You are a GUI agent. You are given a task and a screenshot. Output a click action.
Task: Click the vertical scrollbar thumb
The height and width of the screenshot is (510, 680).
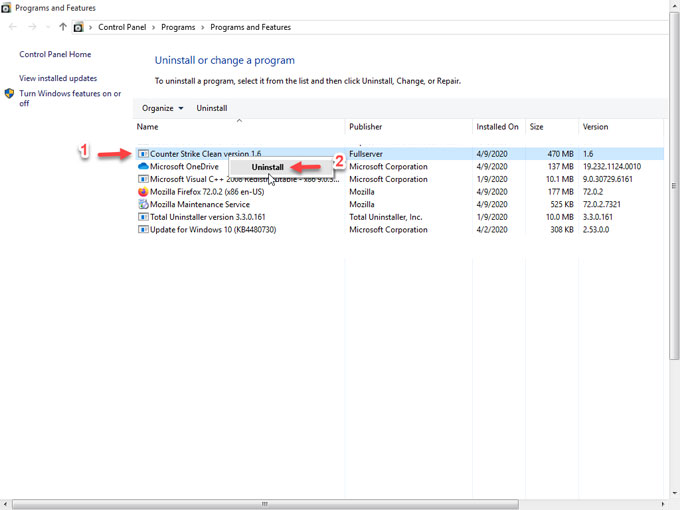[x=674, y=186]
